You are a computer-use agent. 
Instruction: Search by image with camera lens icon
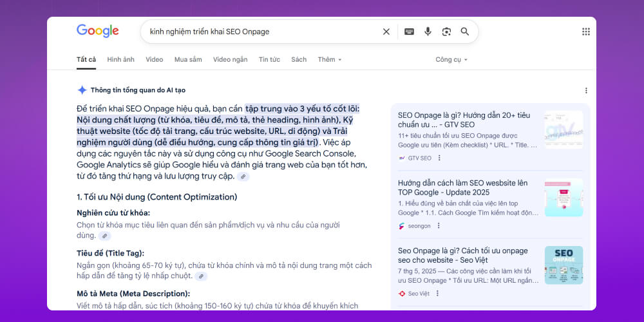tap(446, 32)
